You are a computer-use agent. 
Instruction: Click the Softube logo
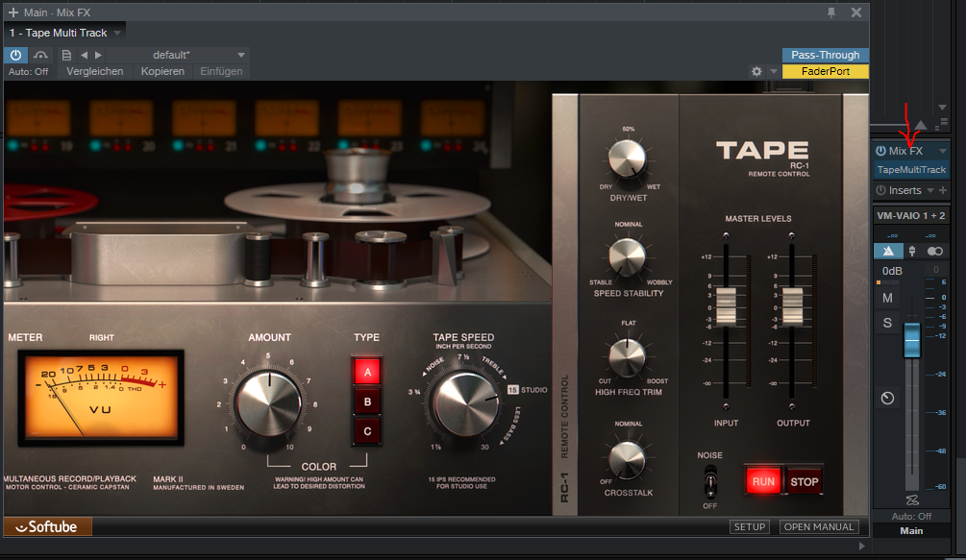tap(47, 526)
